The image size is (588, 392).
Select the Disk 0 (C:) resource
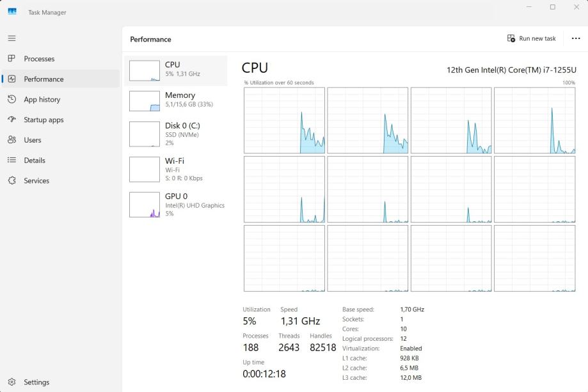(176, 134)
